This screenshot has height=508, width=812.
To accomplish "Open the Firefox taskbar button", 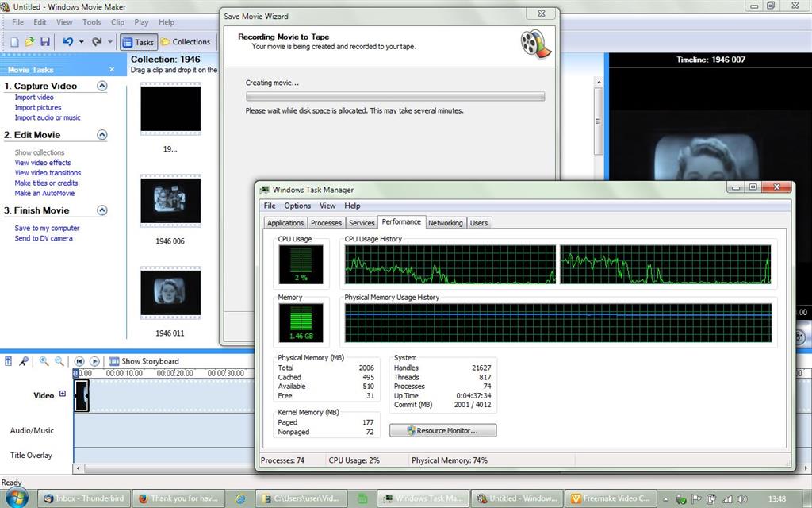I will (178, 498).
